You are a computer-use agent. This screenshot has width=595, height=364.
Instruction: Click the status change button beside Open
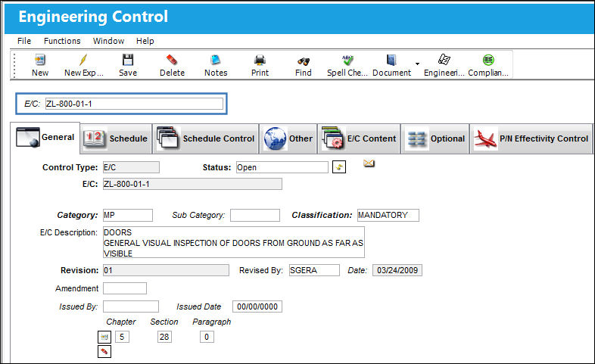[x=339, y=166]
